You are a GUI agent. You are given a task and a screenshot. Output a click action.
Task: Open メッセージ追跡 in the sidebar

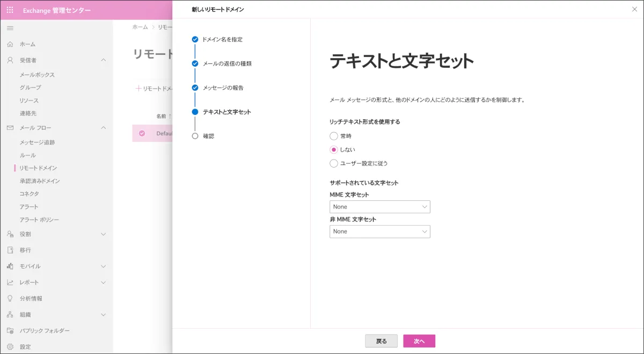point(37,142)
